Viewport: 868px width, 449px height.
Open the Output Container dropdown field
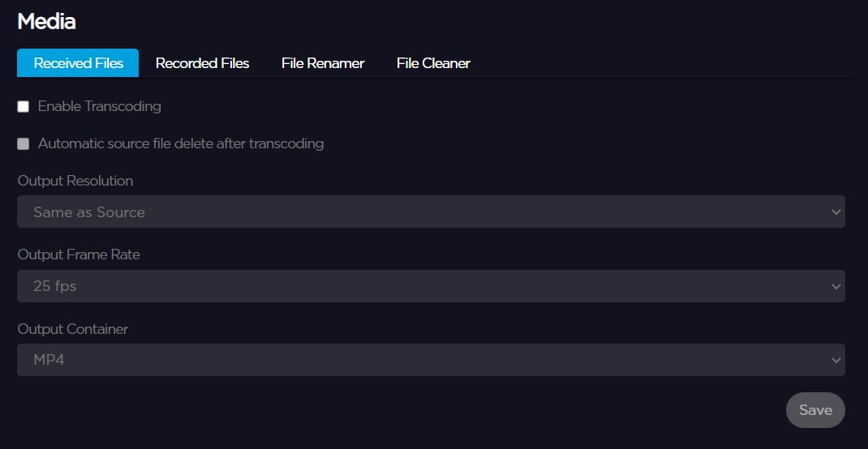[430, 360]
